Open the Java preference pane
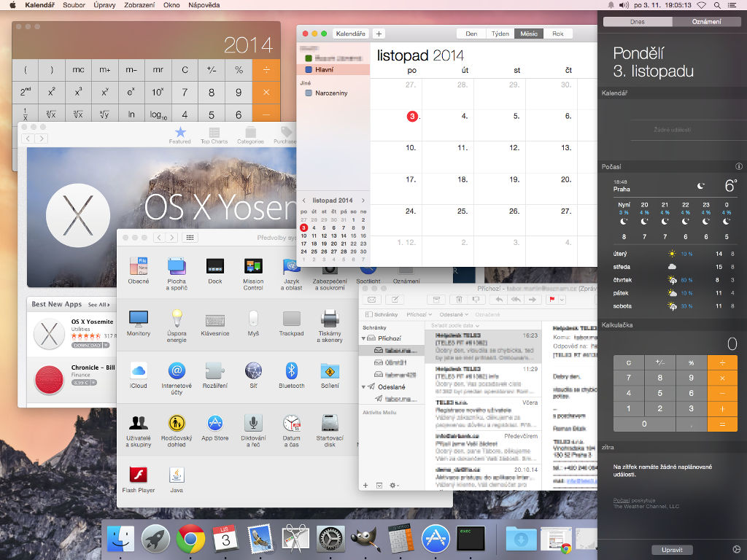The height and width of the screenshot is (560, 747). [x=177, y=480]
